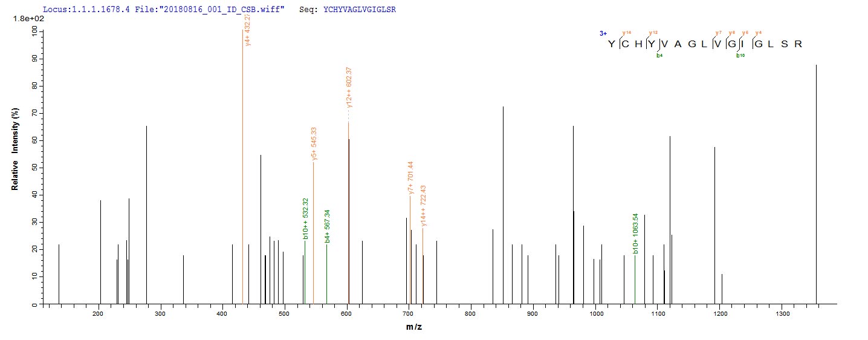Click the b10 marker under peptide sequence
Image resolution: width=868 pixels, height=340 pixels.
pos(740,56)
